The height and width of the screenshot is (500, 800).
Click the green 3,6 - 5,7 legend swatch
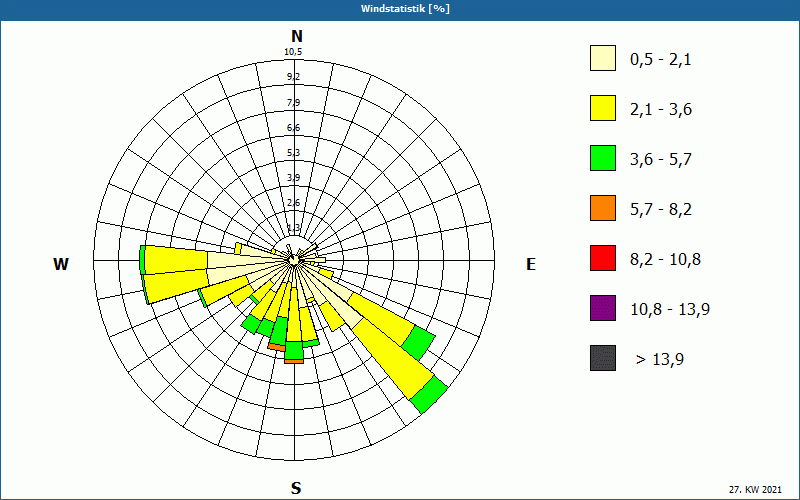(x=603, y=158)
